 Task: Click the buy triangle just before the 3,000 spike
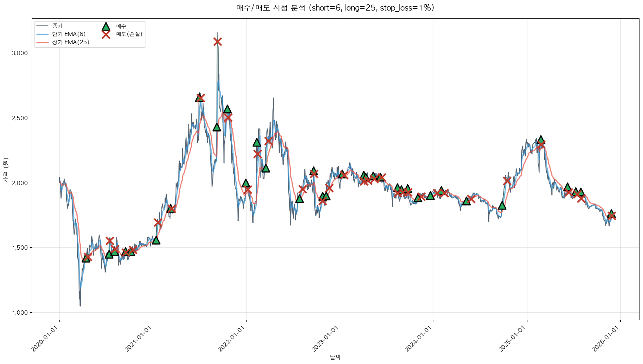tap(217, 127)
